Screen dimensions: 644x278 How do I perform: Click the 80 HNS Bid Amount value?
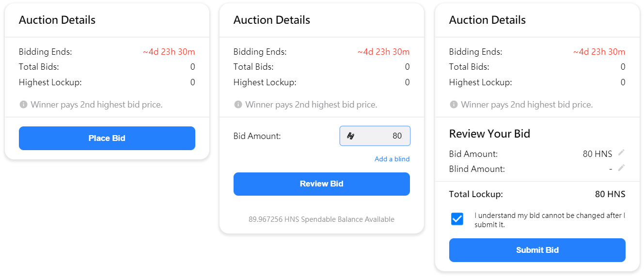tap(597, 154)
